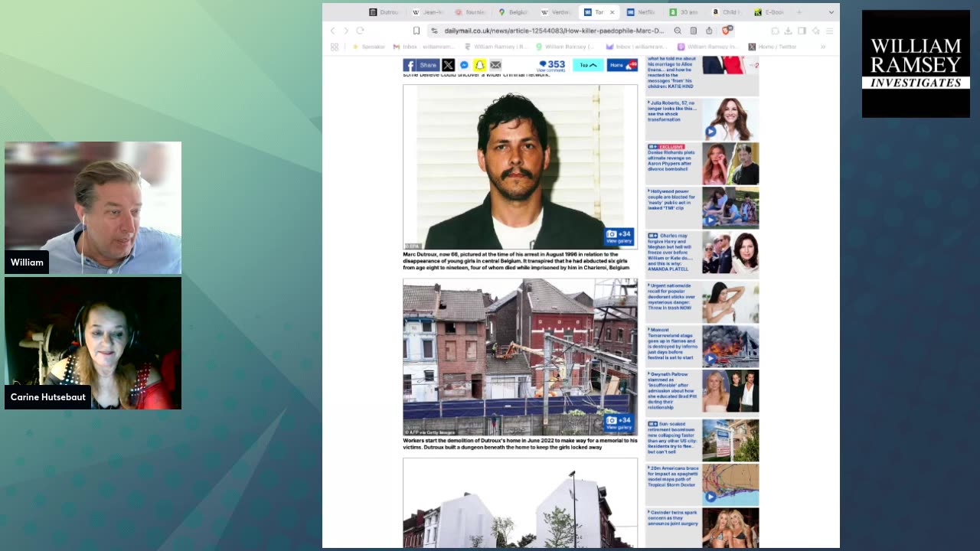Click William's webcam video tile
Viewport: 980px width, 551px height.
[x=93, y=207]
